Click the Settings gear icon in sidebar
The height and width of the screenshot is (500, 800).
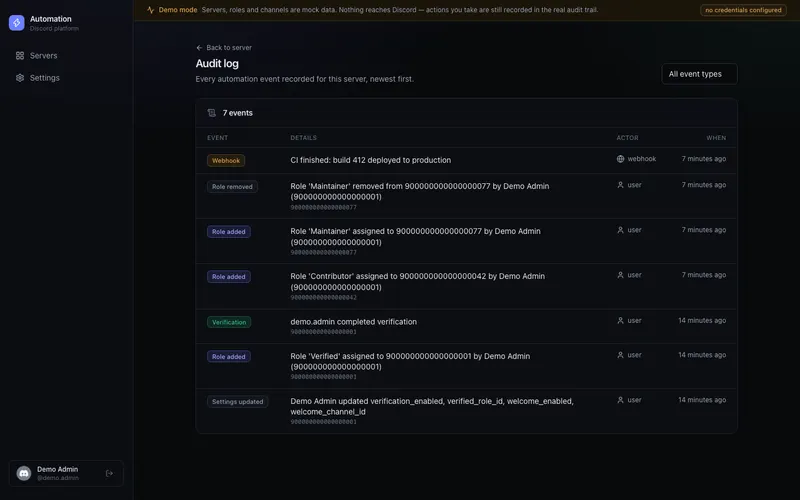tap(20, 78)
